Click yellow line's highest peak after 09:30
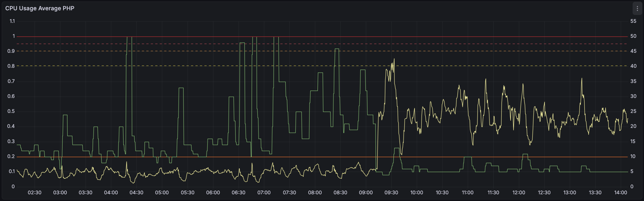This screenshot has height=201, width=644. [394, 59]
